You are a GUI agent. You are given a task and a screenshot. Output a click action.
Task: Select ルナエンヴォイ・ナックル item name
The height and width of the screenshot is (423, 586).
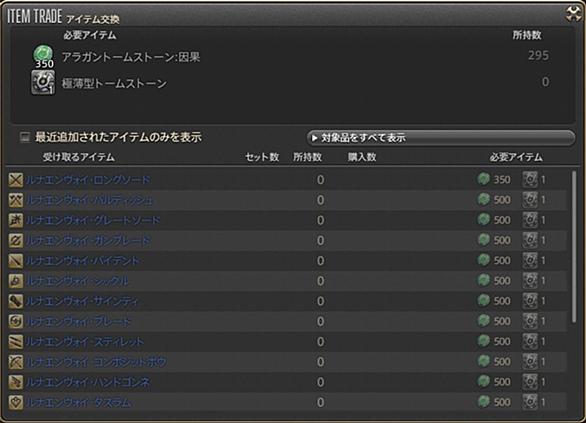tap(77, 281)
